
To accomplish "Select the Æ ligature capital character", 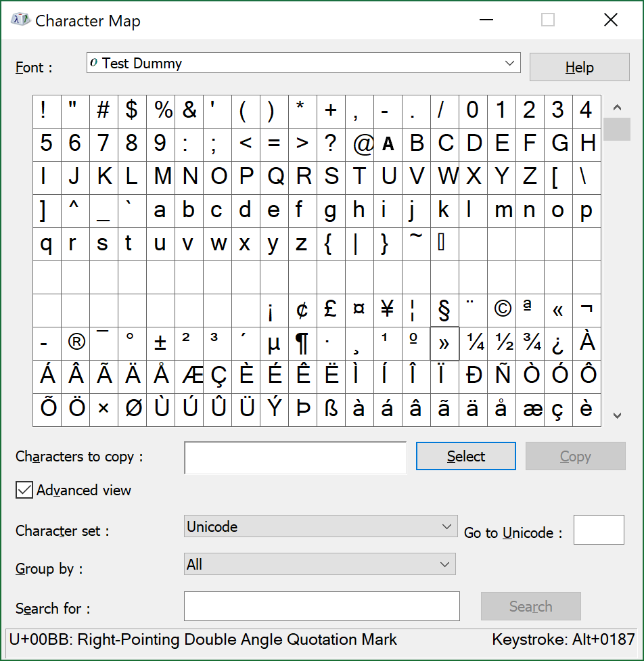I will tap(189, 376).
